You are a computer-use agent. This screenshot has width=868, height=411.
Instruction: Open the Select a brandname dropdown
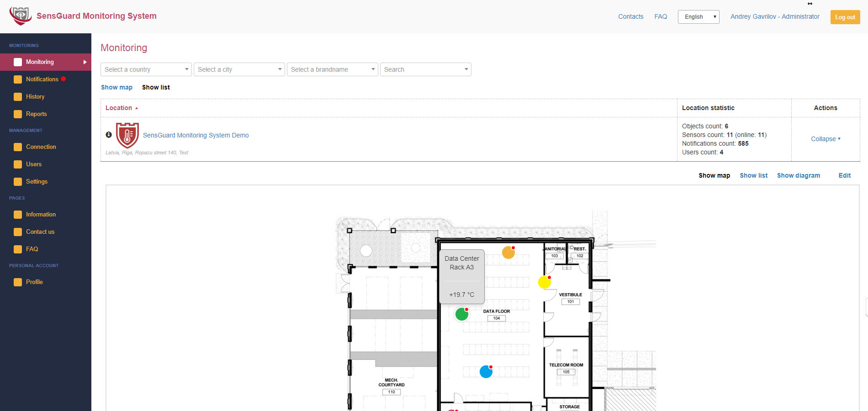tap(332, 69)
